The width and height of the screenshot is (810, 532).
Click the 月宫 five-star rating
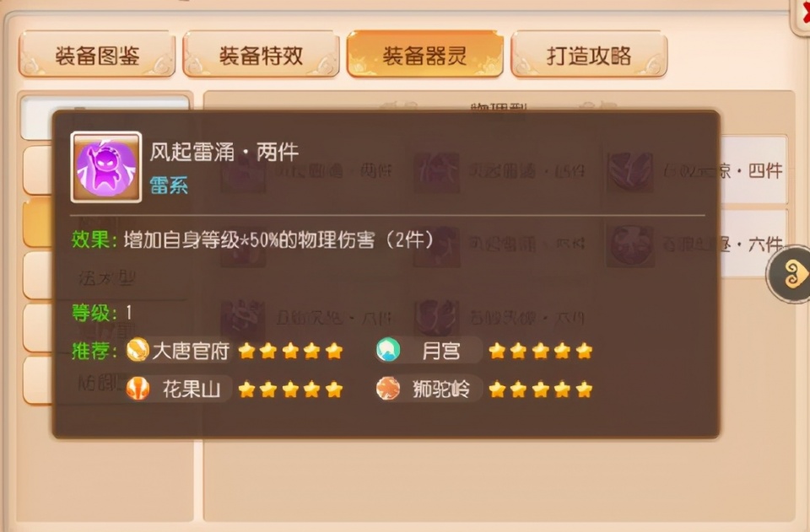[x=540, y=351]
